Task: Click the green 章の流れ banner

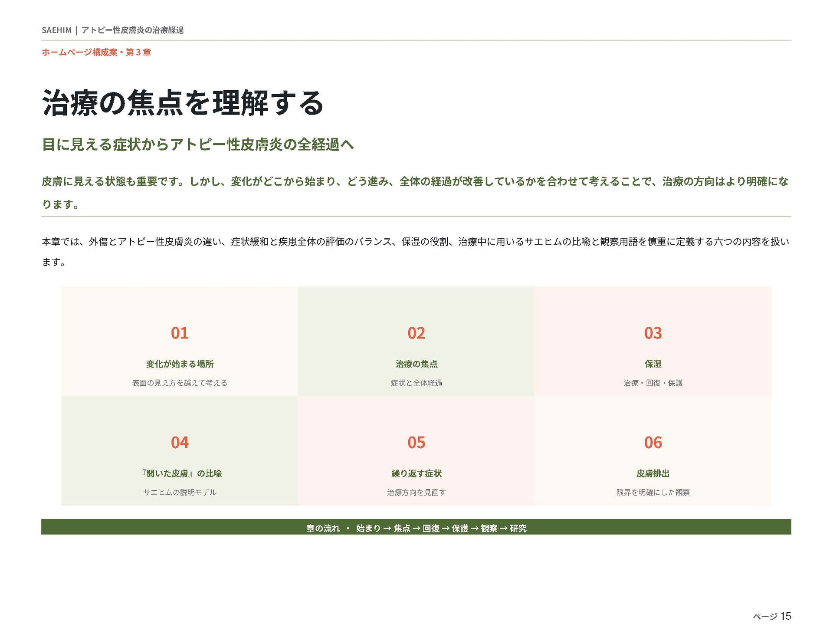Action: (416, 527)
